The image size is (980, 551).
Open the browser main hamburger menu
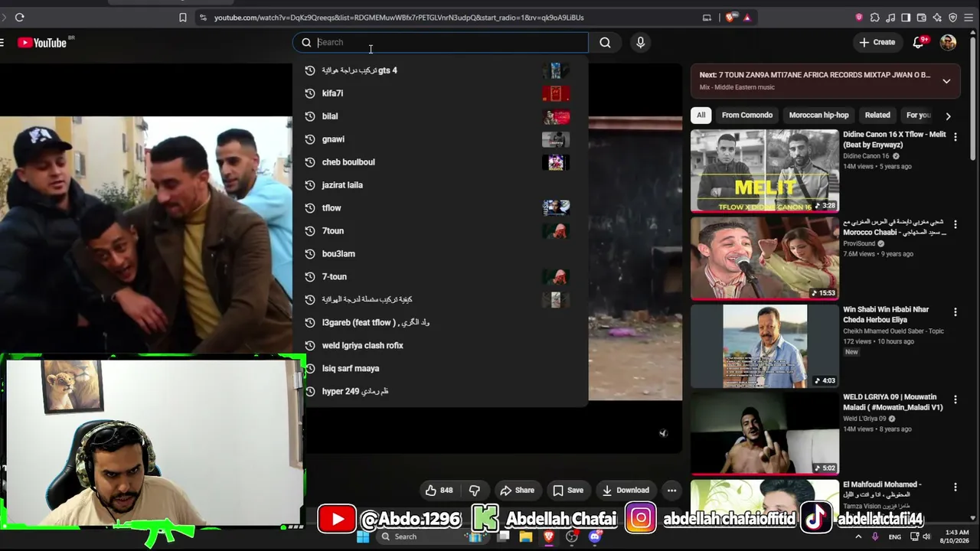tap(969, 18)
